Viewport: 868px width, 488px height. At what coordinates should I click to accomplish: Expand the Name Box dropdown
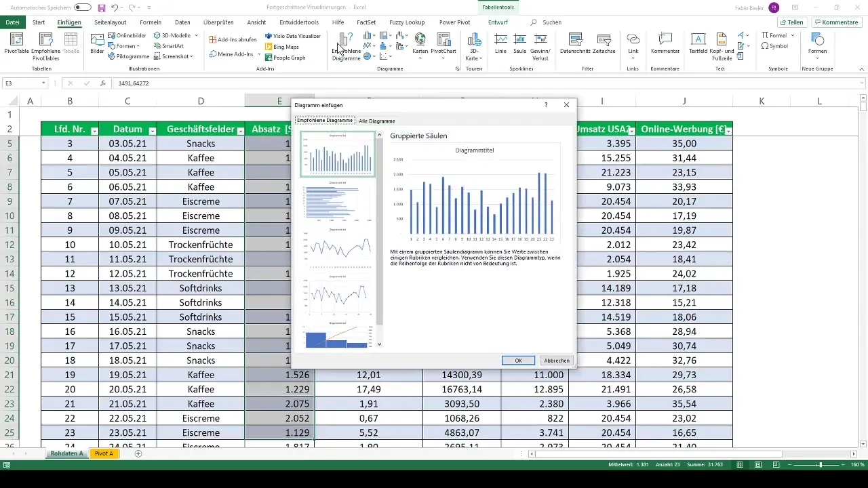43,83
